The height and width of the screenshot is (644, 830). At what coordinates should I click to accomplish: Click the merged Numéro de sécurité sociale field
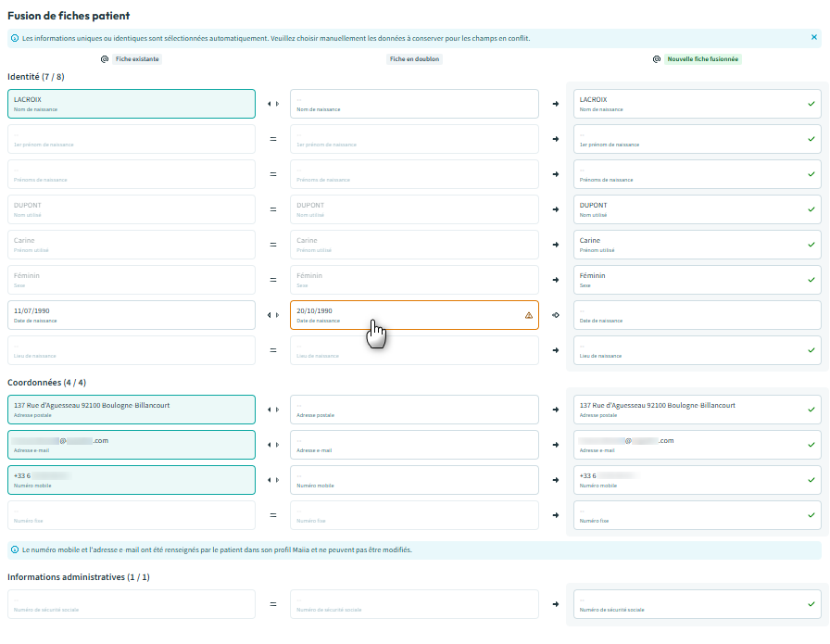coord(685,604)
